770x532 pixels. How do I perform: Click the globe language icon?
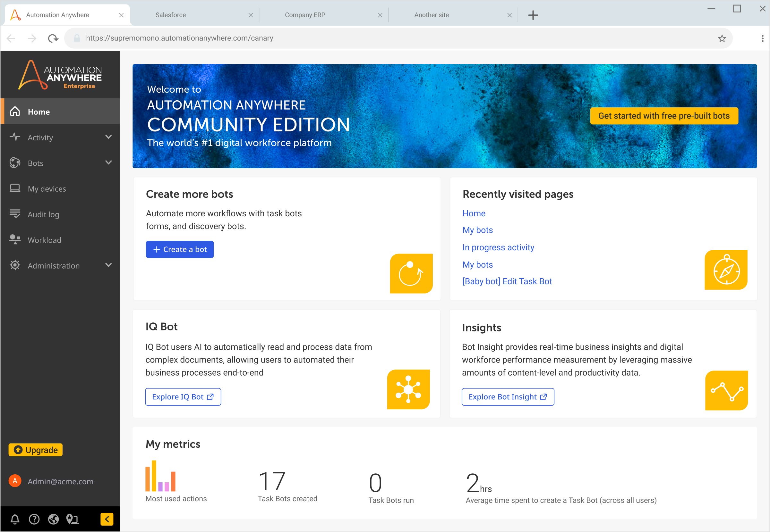[x=53, y=519]
